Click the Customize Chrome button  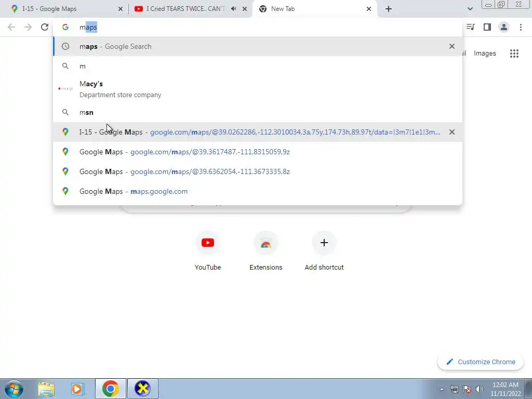click(481, 362)
